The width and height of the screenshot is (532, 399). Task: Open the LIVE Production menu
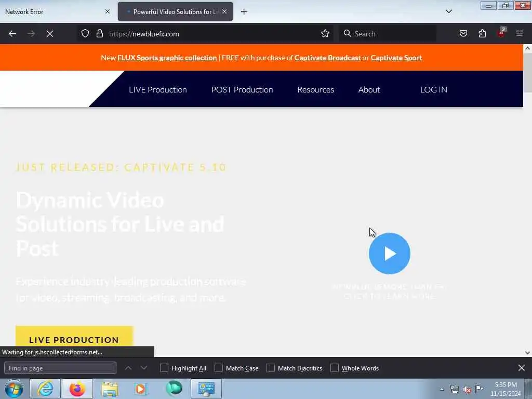(158, 89)
